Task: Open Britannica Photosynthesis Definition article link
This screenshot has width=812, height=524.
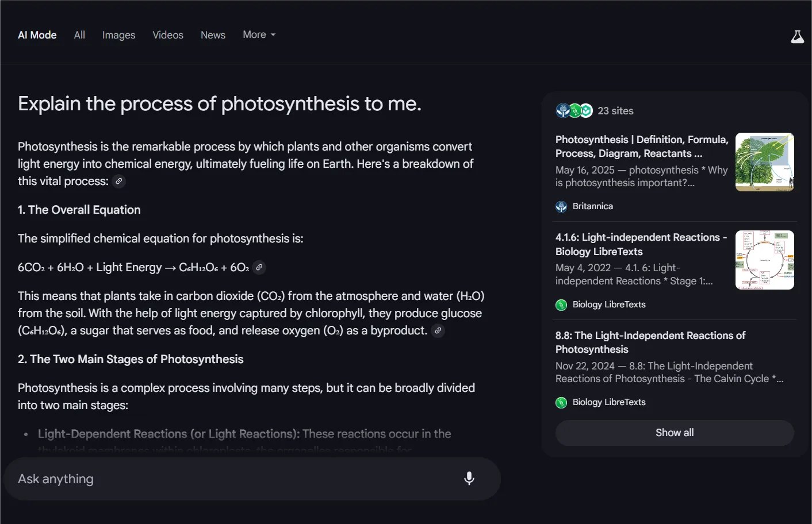Action: pyautogui.click(x=641, y=147)
